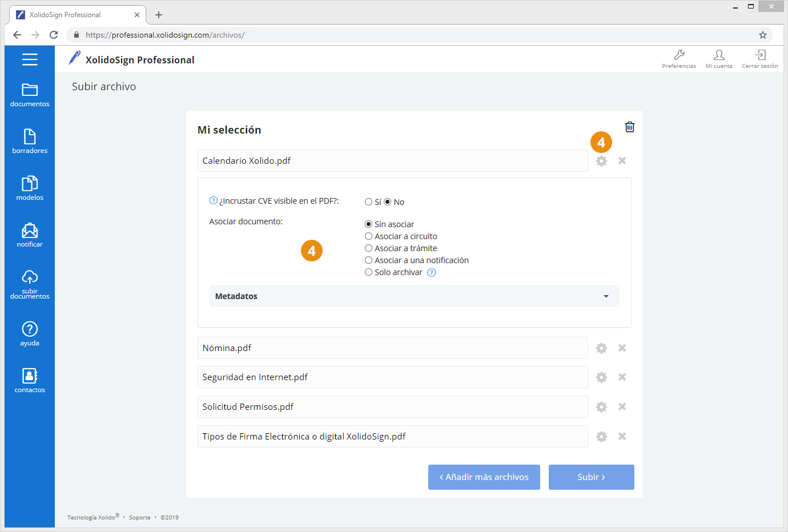The width and height of the screenshot is (788, 532).
Task: Go back in browser
Action: tap(17, 35)
